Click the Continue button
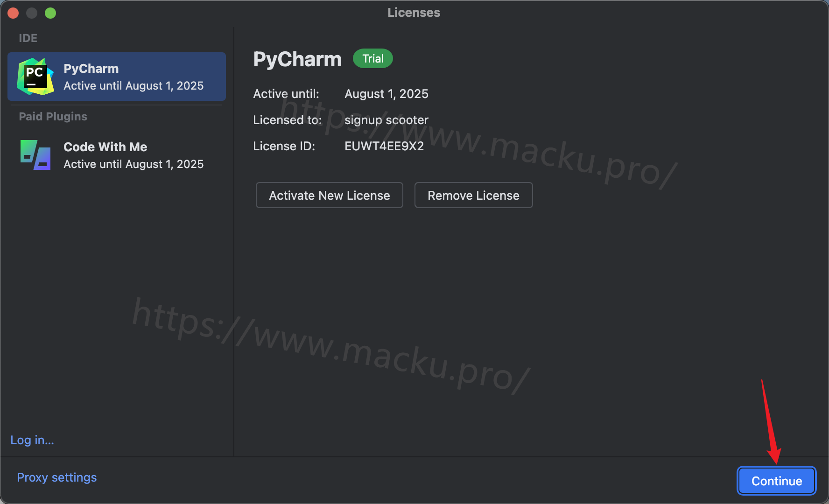This screenshot has width=829, height=504. (x=777, y=481)
